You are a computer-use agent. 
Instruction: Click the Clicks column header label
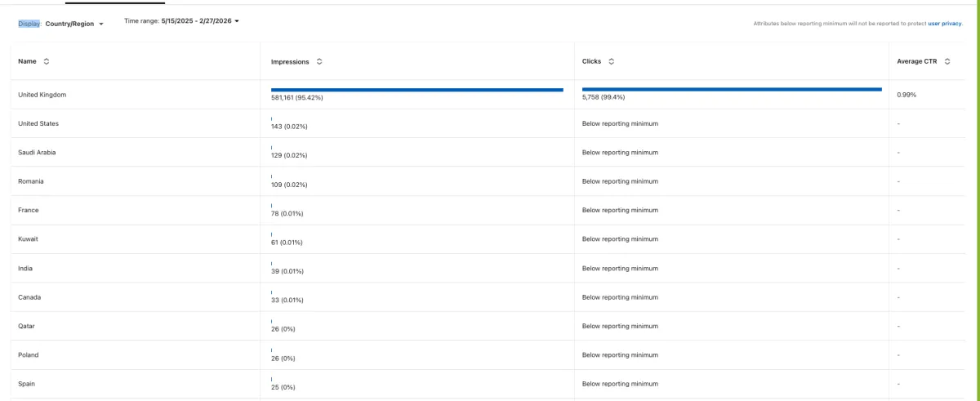pyautogui.click(x=592, y=61)
